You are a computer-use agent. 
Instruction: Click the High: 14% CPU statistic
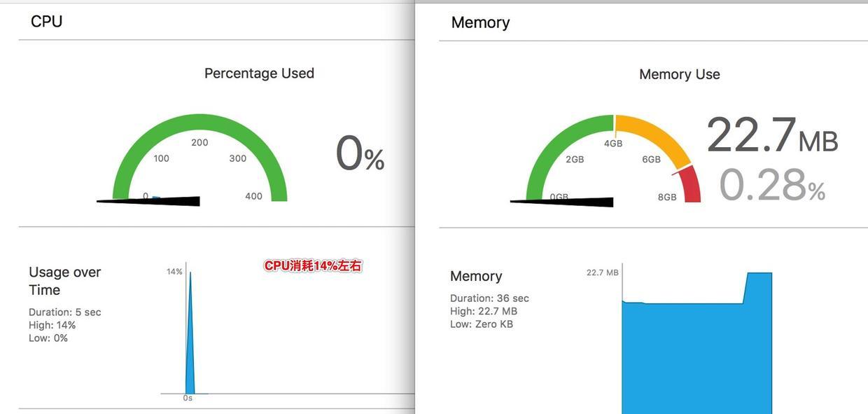click(52, 325)
